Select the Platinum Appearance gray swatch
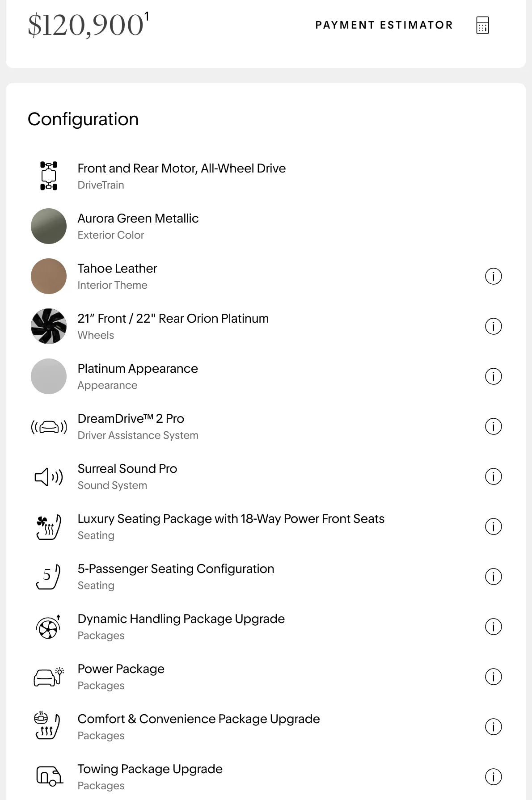Screen dimensions: 532x800 click(49, 376)
